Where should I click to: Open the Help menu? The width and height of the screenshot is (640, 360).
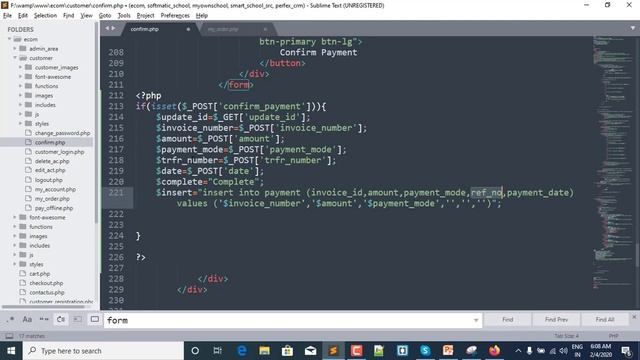click(x=202, y=16)
